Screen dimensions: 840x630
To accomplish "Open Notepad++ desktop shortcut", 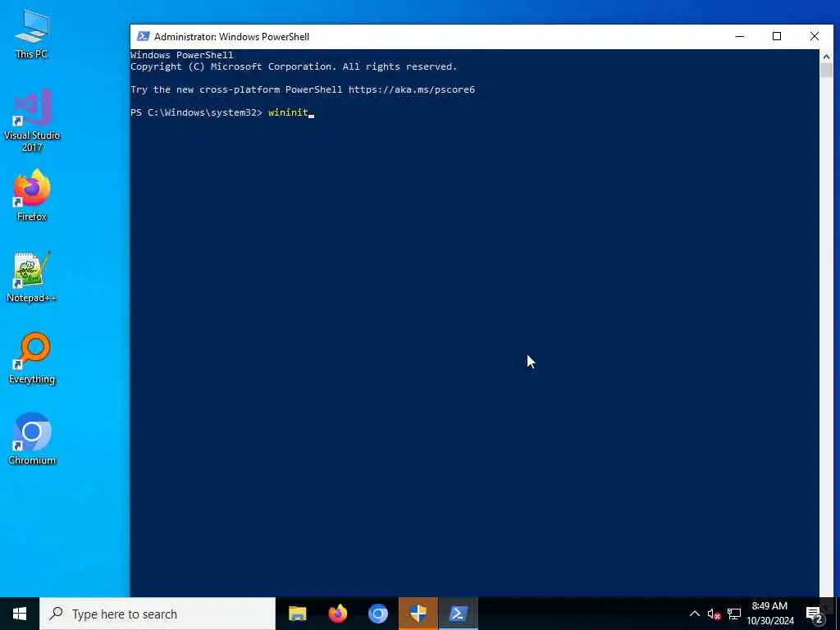I will pos(32,277).
